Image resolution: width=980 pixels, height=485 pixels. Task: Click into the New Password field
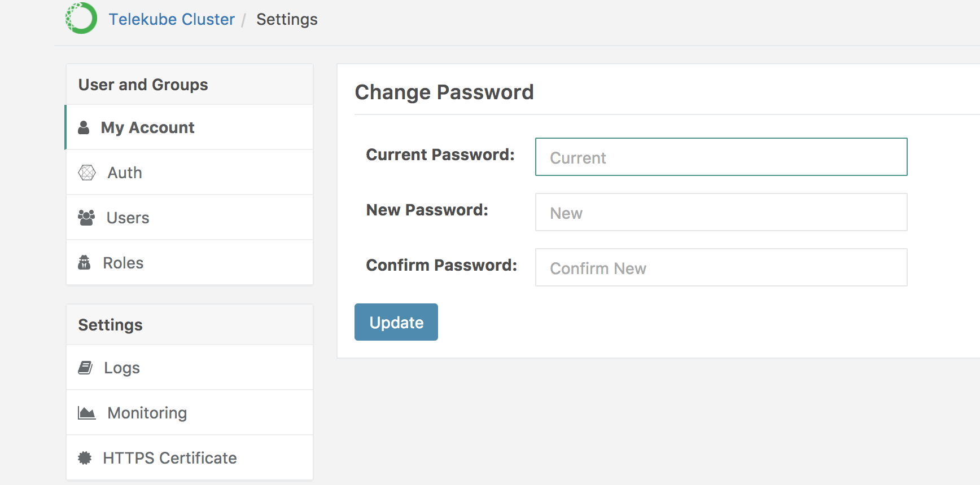click(x=721, y=213)
